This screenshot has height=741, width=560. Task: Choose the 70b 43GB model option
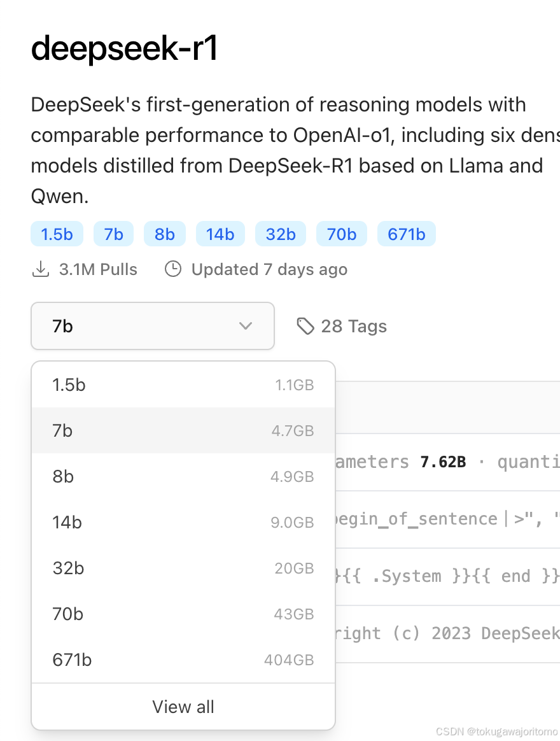[x=183, y=614]
